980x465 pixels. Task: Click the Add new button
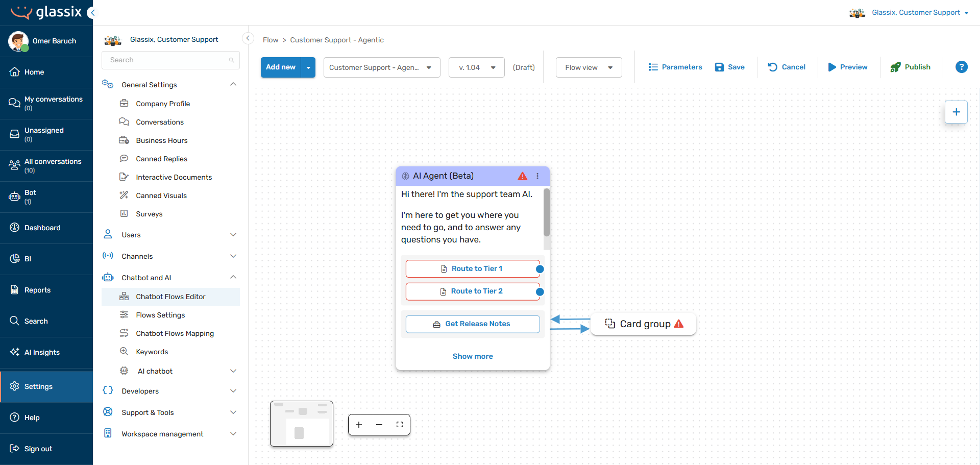(x=281, y=67)
